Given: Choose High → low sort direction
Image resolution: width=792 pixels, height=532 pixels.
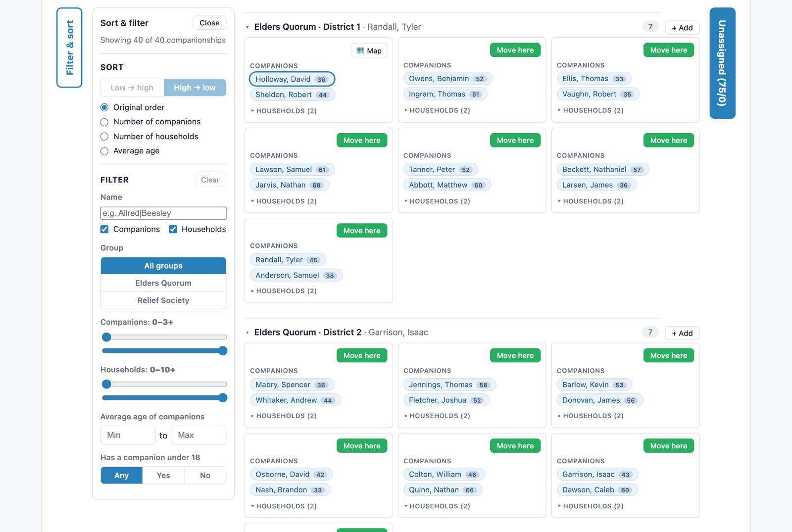Looking at the screenshot, I should (x=195, y=88).
